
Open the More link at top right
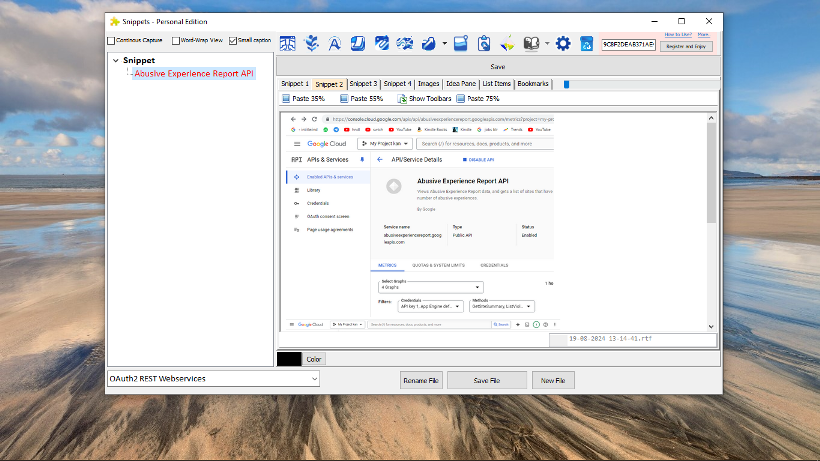tap(703, 34)
